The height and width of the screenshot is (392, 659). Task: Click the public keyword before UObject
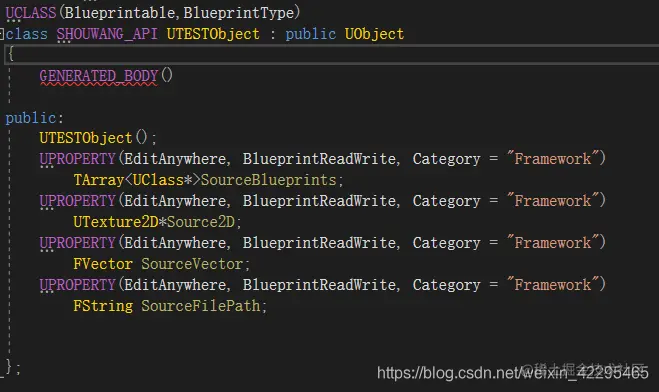[x=311, y=34]
